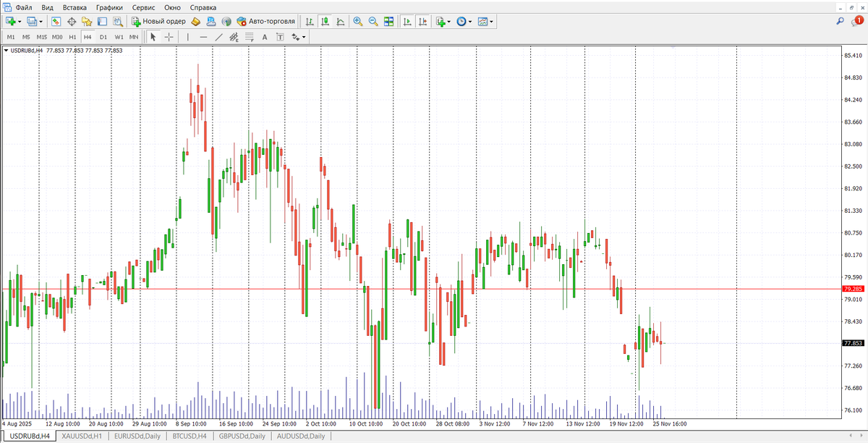The width and height of the screenshot is (868, 443).
Task: Open the Zoom Out tool
Action: [x=373, y=22]
